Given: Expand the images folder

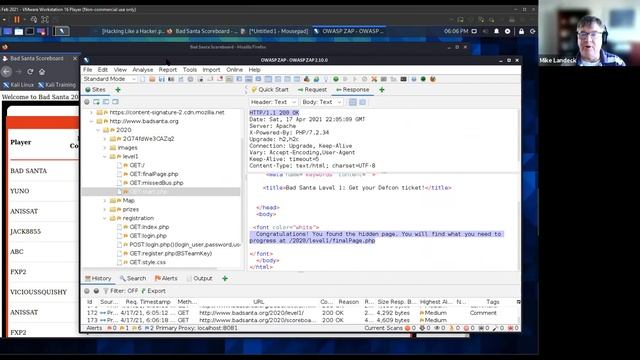Looking at the screenshot, I should pyautogui.click(x=105, y=148).
